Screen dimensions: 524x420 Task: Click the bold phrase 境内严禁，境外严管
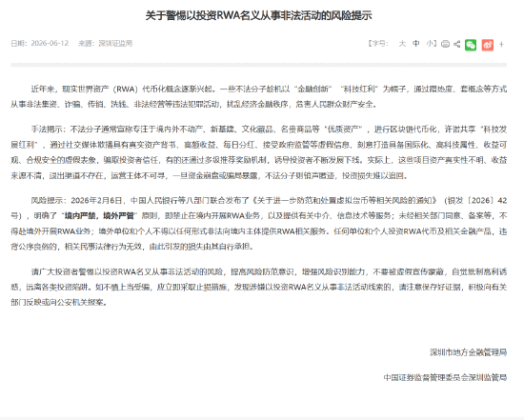point(99,216)
